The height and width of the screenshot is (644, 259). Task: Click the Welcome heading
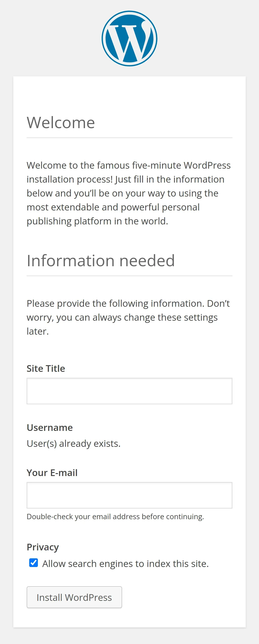61,123
